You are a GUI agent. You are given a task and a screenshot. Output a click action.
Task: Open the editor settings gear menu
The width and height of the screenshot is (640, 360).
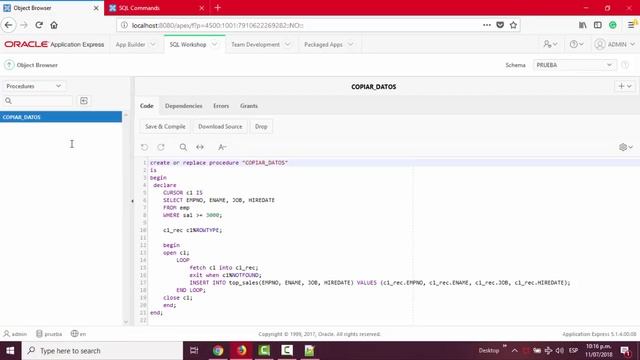point(626,147)
